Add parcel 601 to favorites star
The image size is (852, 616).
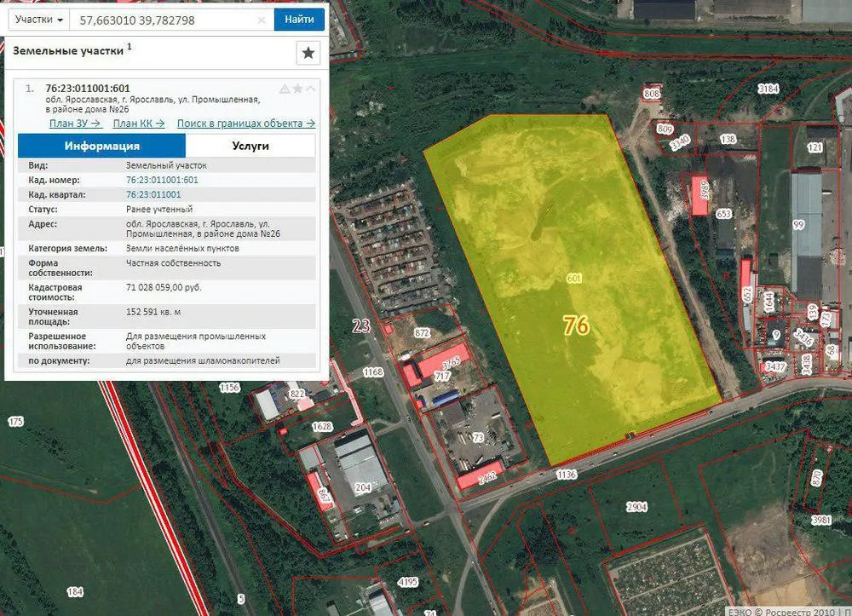297,89
